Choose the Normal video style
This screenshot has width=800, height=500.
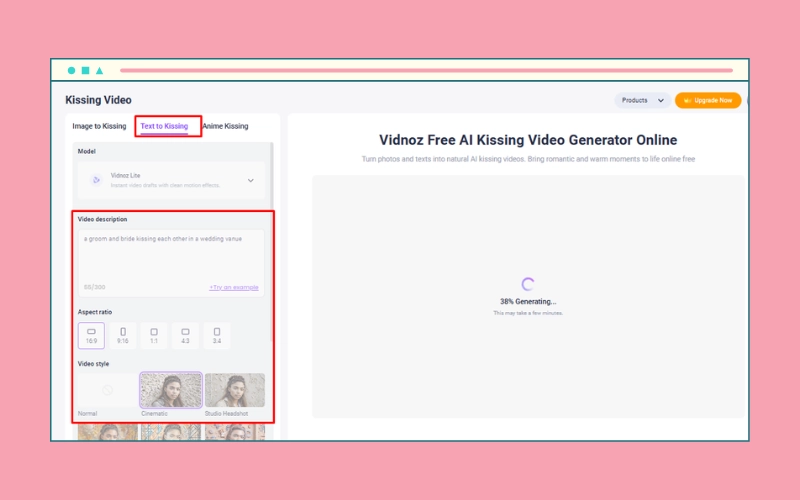107,390
